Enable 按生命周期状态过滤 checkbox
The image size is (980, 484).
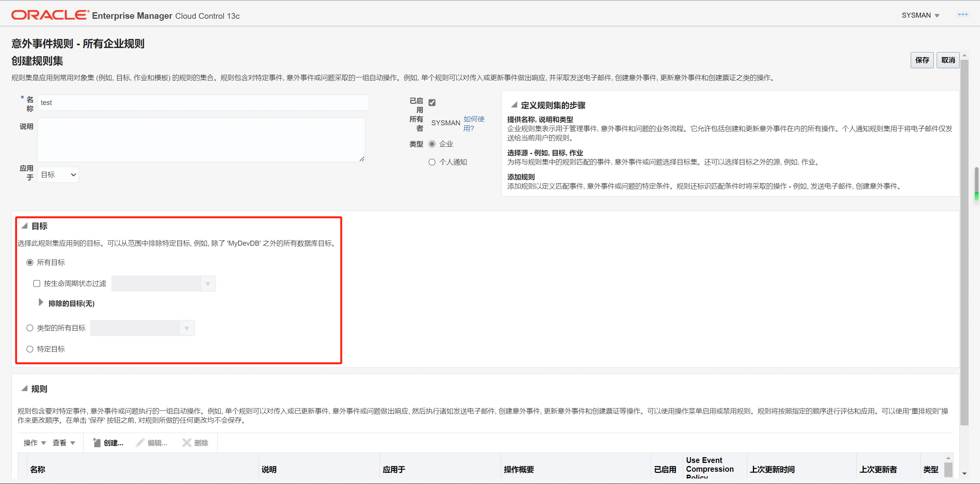pos(37,284)
